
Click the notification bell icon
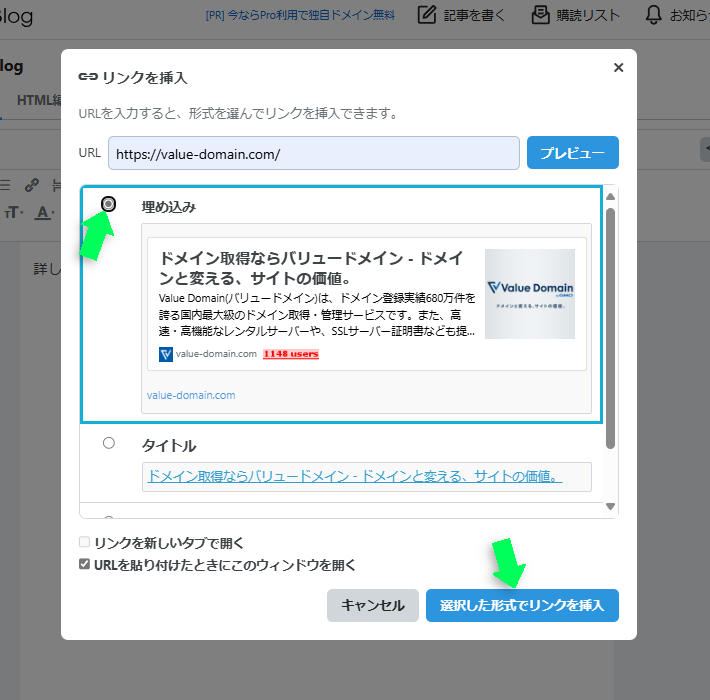point(653,15)
